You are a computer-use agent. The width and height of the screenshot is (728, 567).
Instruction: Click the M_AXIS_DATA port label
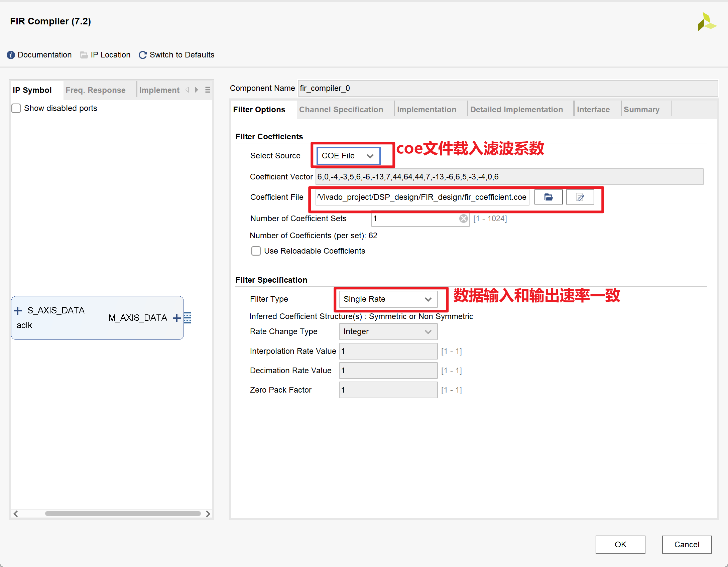tap(138, 318)
